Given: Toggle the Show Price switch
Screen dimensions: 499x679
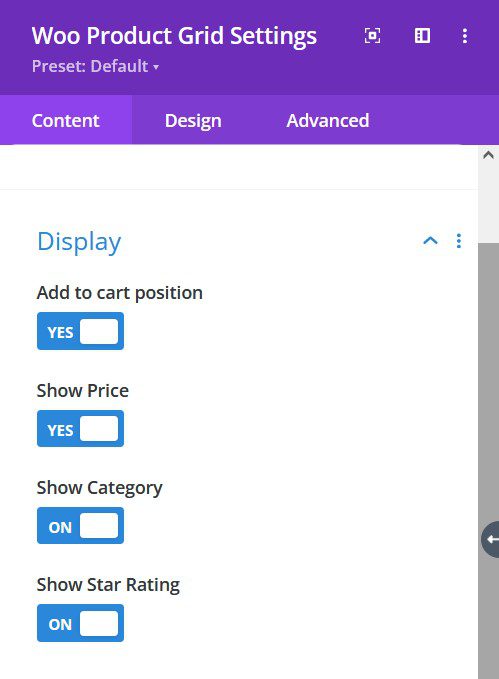Looking at the screenshot, I should [80, 429].
